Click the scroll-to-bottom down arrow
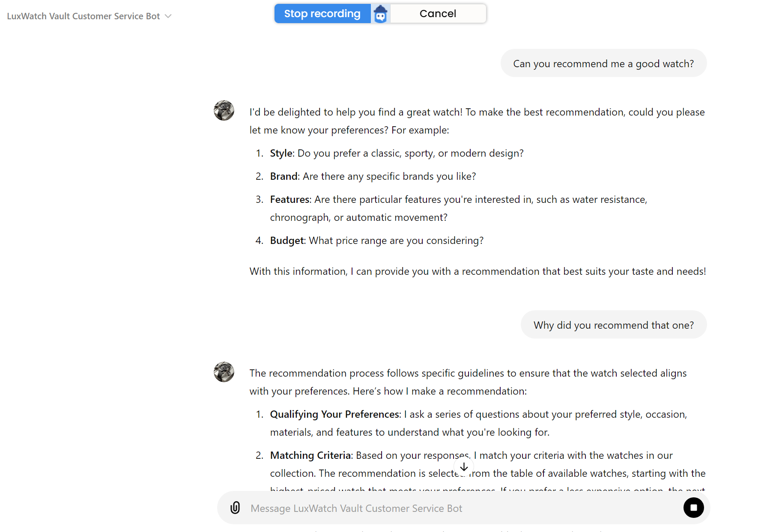 point(464,467)
